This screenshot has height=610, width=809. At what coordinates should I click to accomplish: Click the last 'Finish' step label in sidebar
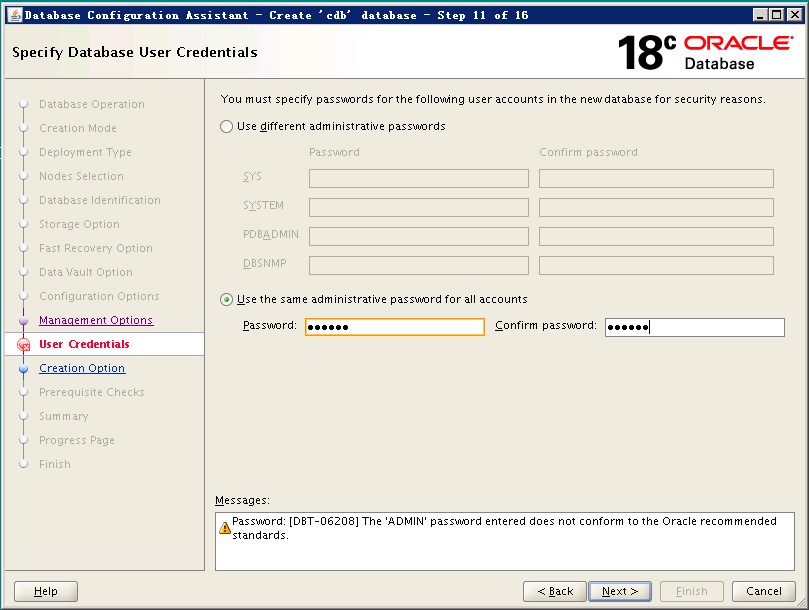pyautogui.click(x=55, y=464)
